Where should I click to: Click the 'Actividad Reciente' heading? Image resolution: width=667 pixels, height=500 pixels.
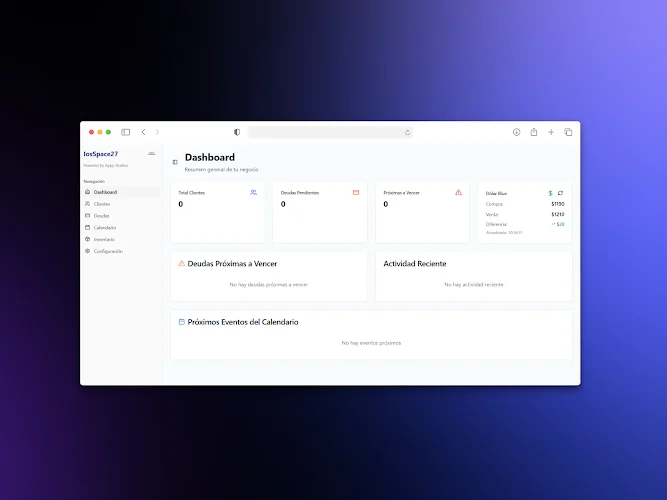click(x=415, y=263)
